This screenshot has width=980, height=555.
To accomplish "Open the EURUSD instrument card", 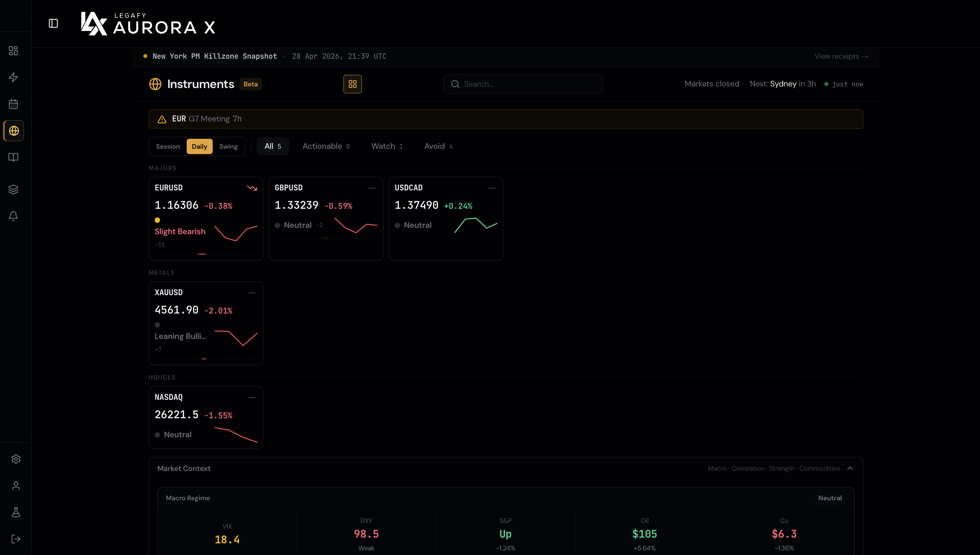I will pos(206,219).
